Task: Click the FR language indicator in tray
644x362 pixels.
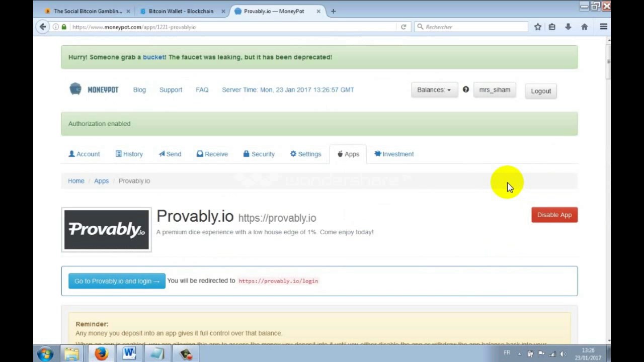Action: [507, 353]
